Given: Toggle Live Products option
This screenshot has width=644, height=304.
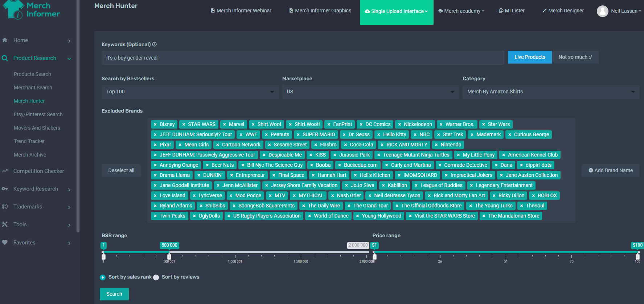Looking at the screenshot, I should coord(530,57).
